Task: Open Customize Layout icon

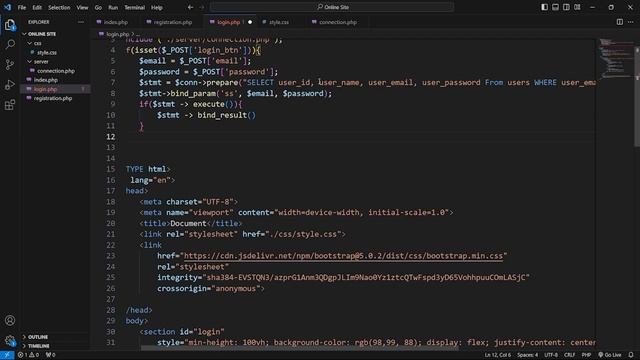Action: [x=577, y=7]
